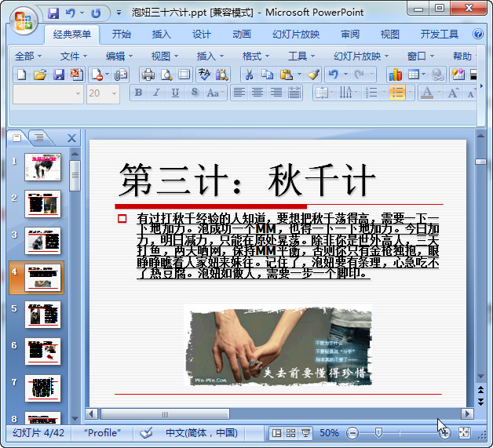Open font size dropdown showing 20
The image size is (493, 448).
click(x=103, y=93)
